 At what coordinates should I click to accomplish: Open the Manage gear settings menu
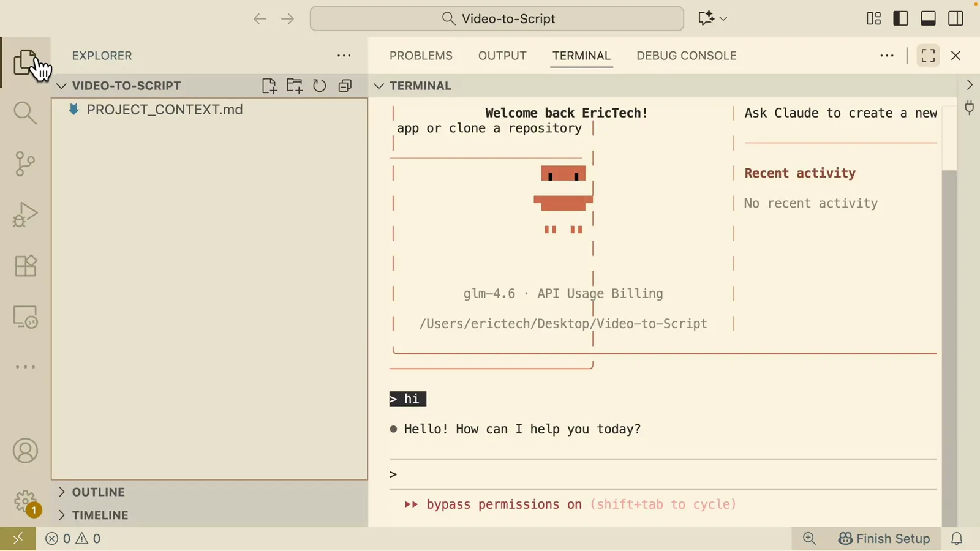[25, 502]
